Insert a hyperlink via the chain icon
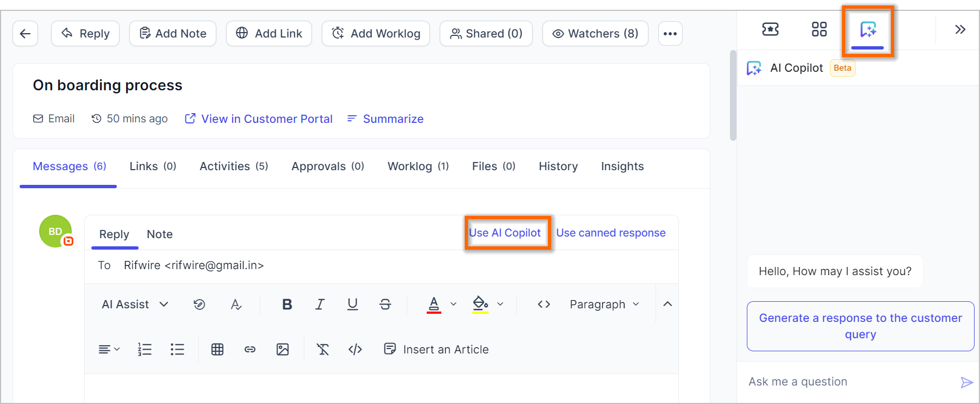 click(x=250, y=350)
